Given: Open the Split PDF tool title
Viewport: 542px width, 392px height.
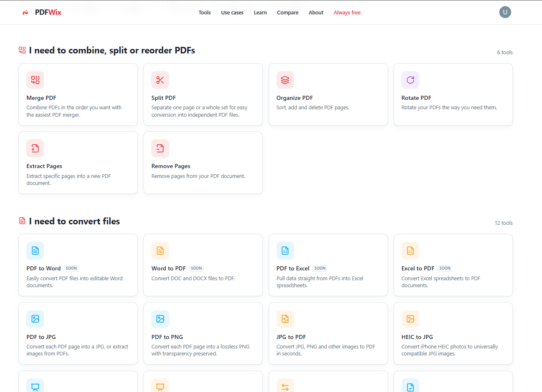Looking at the screenshot, I should [x=164, y=98].
